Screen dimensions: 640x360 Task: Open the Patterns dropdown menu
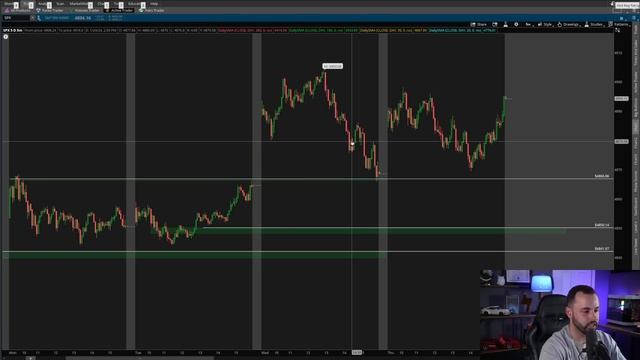click(620, 24)
